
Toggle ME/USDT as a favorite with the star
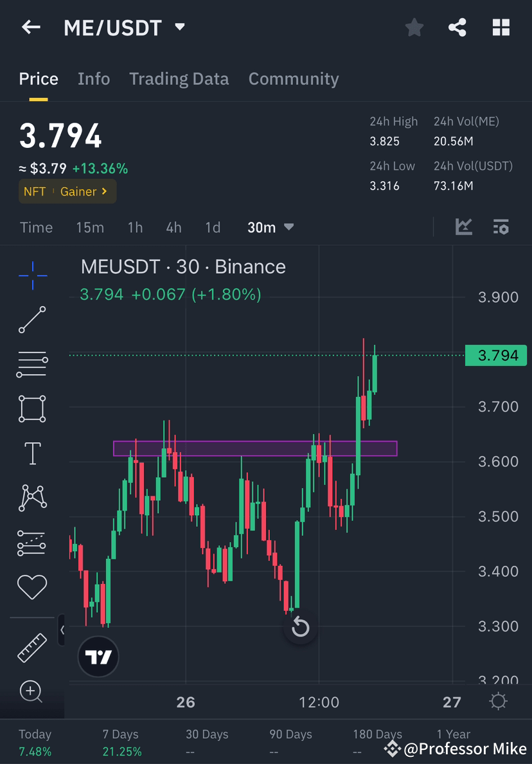pos(414,27)
